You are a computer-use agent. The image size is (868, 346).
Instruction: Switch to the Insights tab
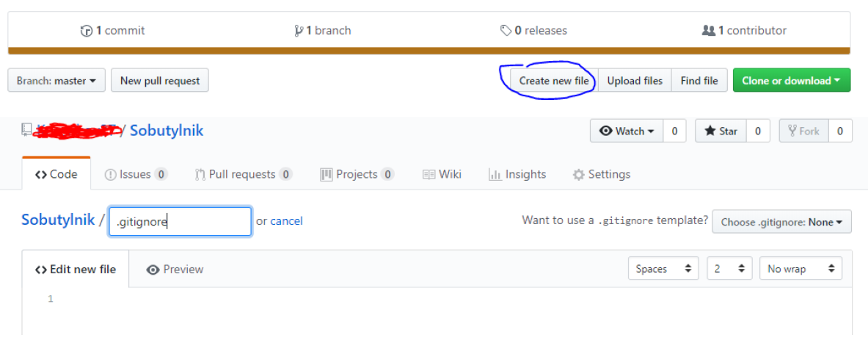coord(517,174)
